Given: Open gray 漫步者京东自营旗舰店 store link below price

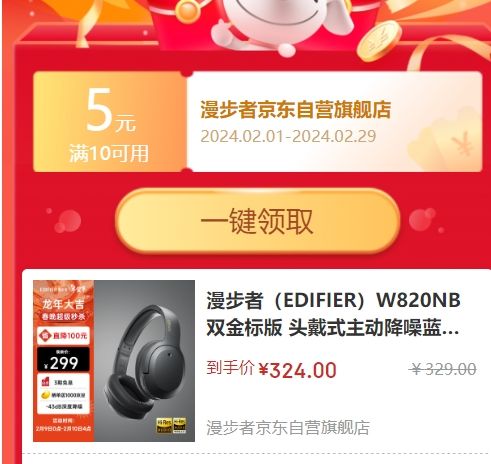Looking at the screenshot, I should [x=288, y=428].
